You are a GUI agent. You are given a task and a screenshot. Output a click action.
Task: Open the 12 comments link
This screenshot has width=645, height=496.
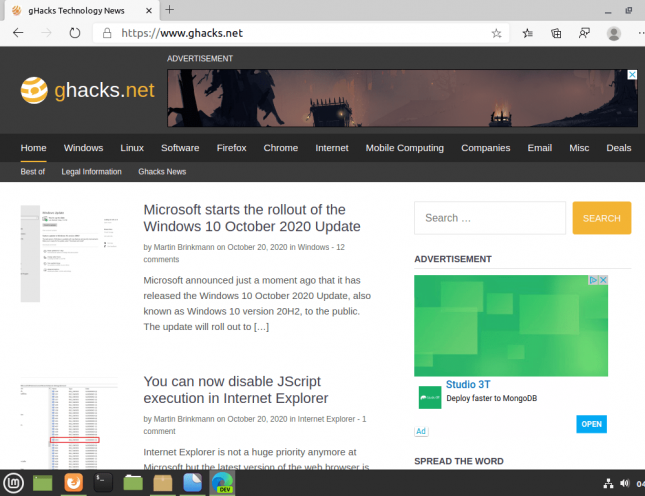pyautogui.click(x=244, y=253)
